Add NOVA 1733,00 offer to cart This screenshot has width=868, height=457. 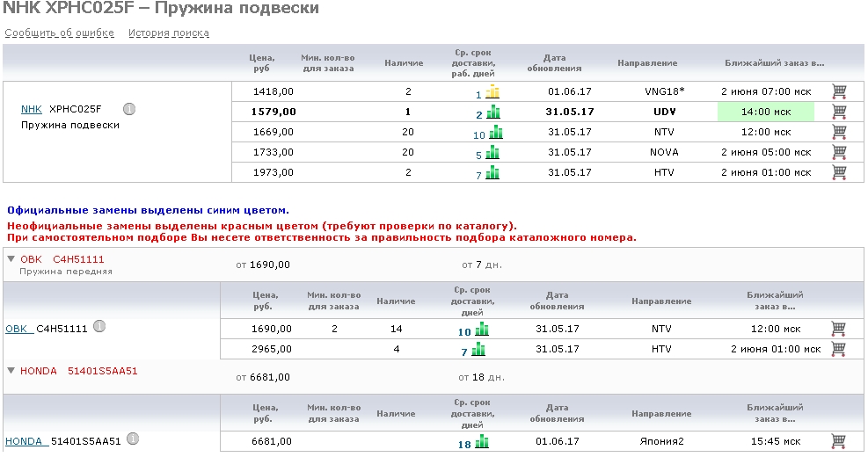(x=839, y=152)
